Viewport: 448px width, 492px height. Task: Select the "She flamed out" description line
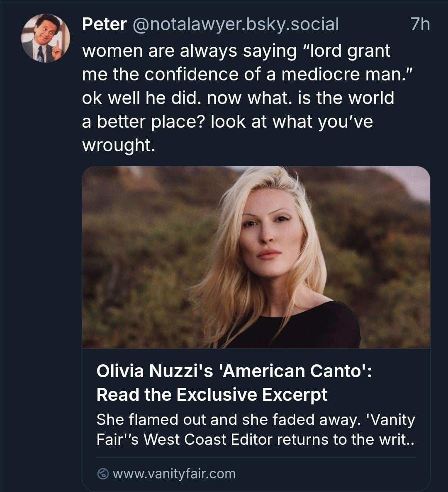click(256, 419)
